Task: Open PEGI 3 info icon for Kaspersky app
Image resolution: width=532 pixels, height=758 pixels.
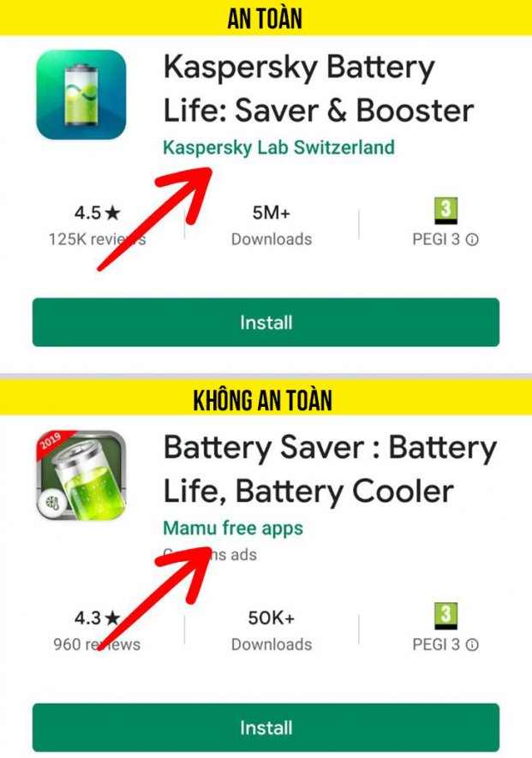Action: tap(473, 239)
